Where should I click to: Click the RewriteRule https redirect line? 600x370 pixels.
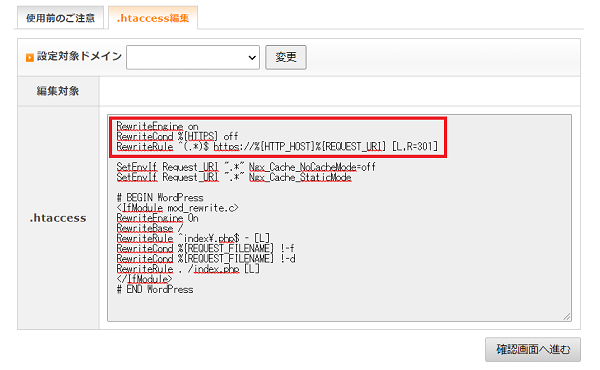277,147
